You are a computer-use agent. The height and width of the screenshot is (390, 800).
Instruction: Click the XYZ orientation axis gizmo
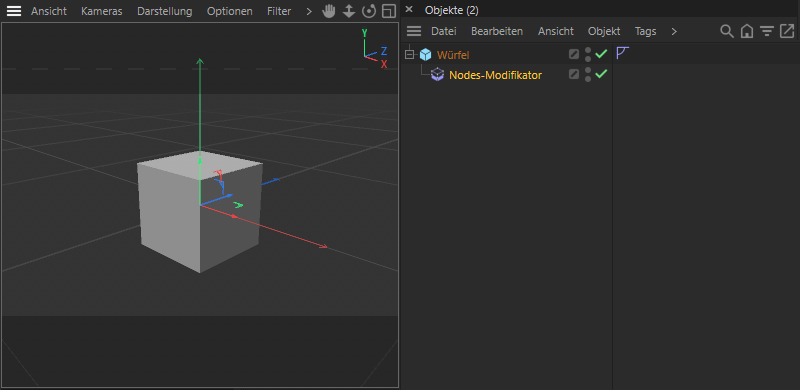pos(374,48)
